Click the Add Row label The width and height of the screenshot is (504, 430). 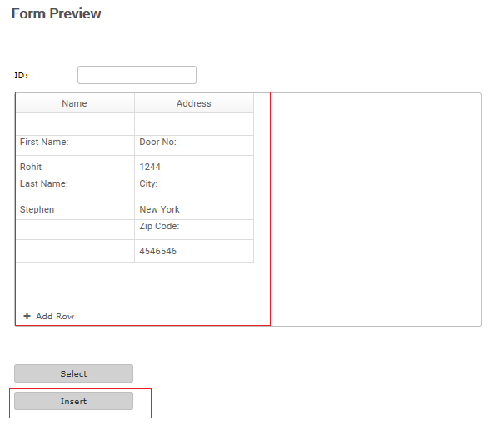(55, 317)
